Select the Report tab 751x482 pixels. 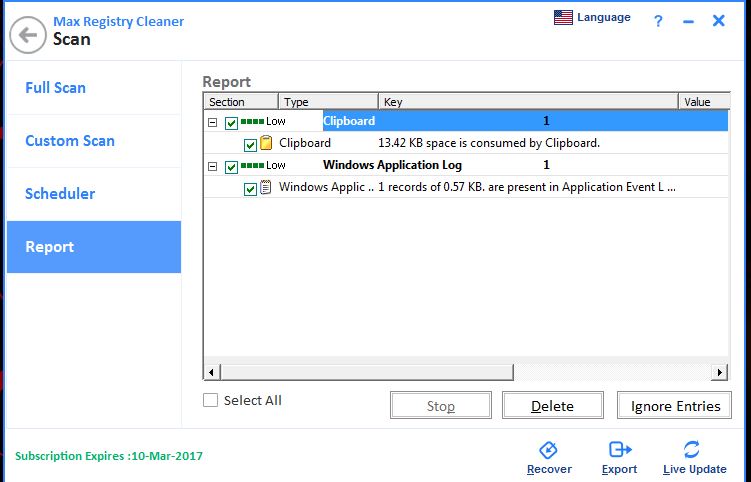click(94, 247)
